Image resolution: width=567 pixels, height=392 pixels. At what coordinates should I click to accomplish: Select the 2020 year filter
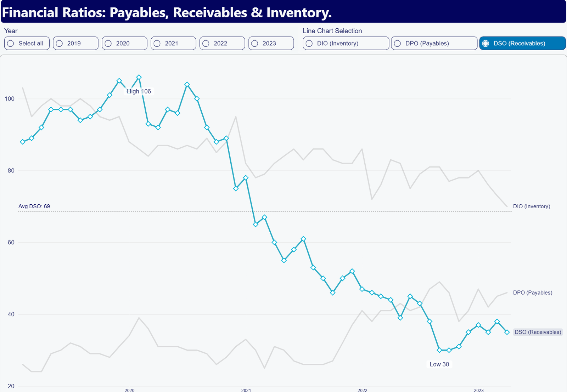(124, 43)
